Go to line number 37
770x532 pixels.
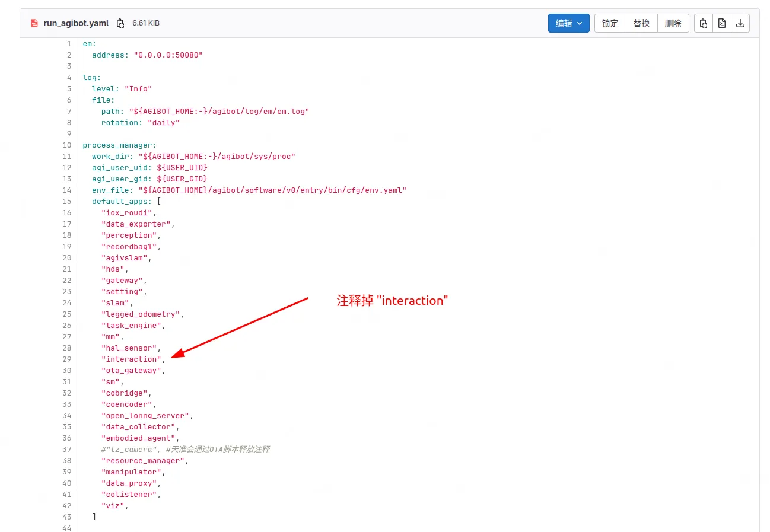tap(66, 449)
